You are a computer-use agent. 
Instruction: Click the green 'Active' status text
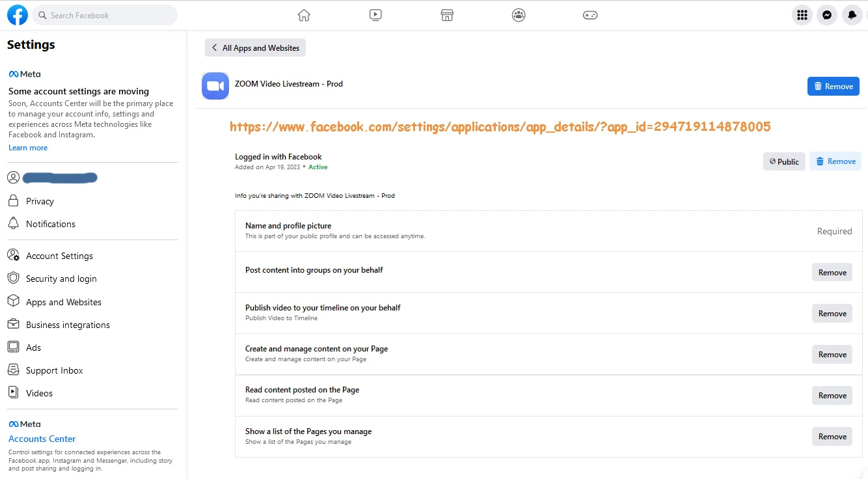click(x=318, y=167)
